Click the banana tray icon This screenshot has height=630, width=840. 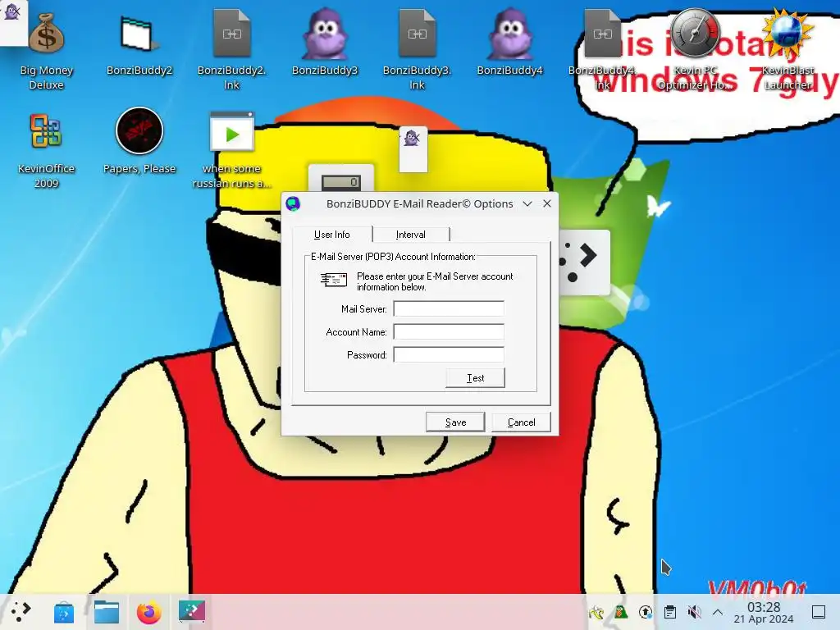tap(596, 612)
